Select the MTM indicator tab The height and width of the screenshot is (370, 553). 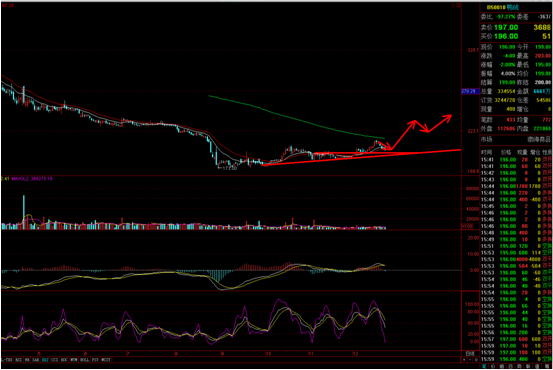(x=74, y=360)
